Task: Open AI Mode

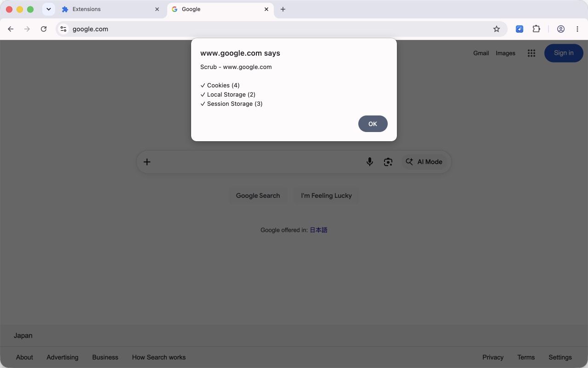Action: pyautogui.click(x=424, y=162)
